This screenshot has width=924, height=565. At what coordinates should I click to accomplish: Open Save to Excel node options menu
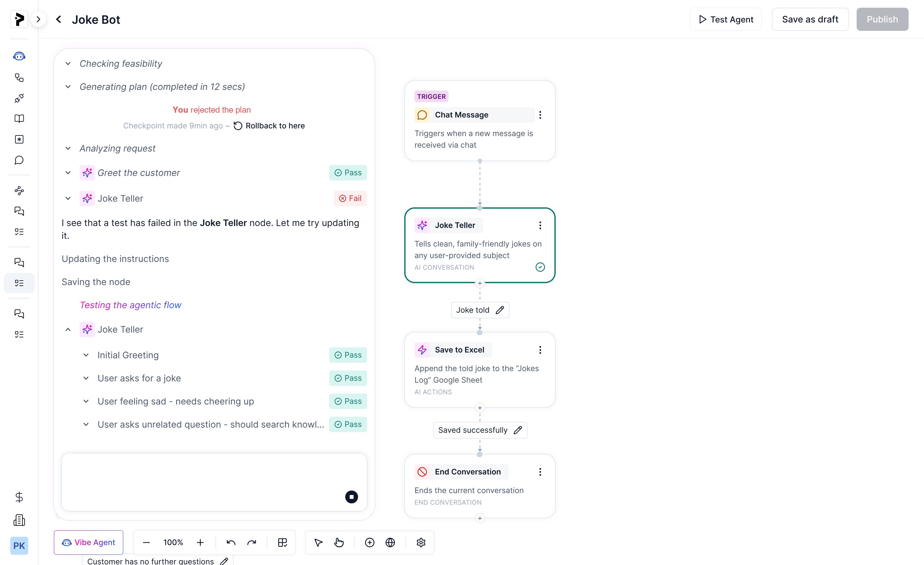tap(540, 350)
